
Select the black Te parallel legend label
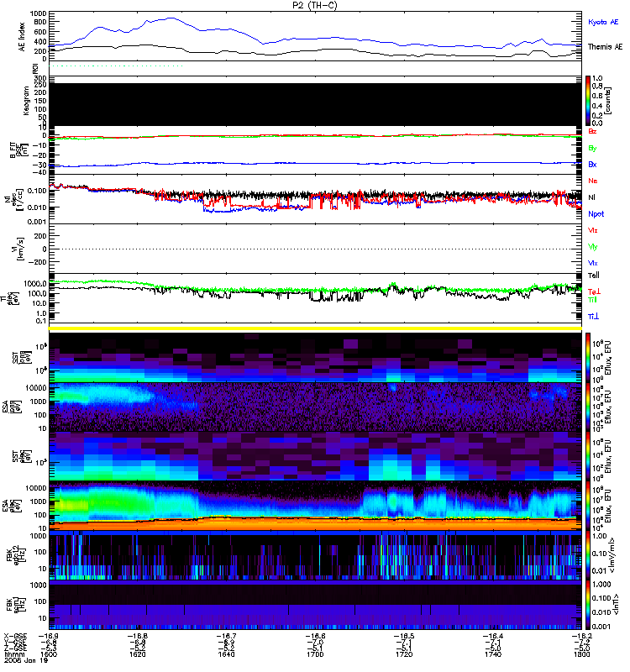coord(593,276)
